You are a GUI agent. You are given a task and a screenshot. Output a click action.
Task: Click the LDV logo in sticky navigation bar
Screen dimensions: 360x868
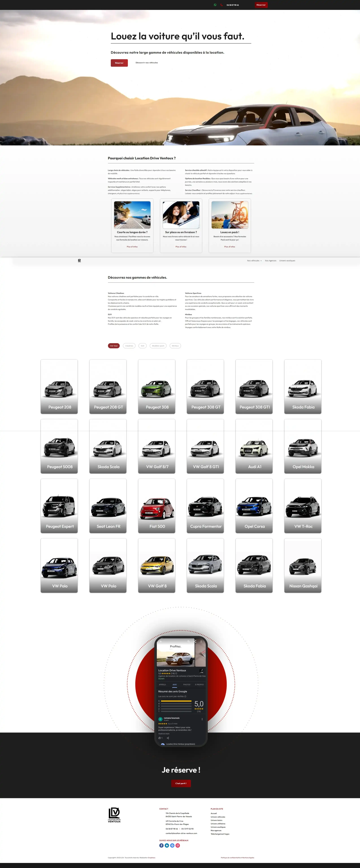point(80,260)
